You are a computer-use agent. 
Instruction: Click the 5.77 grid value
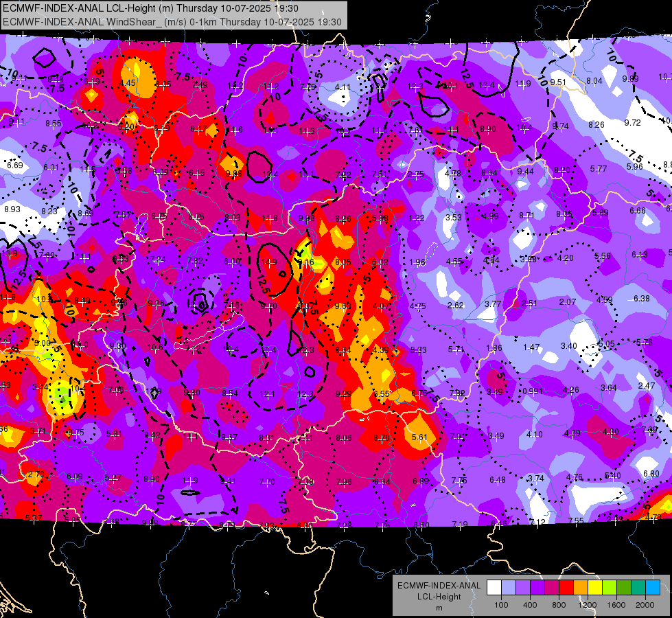[x=599, y=169]
